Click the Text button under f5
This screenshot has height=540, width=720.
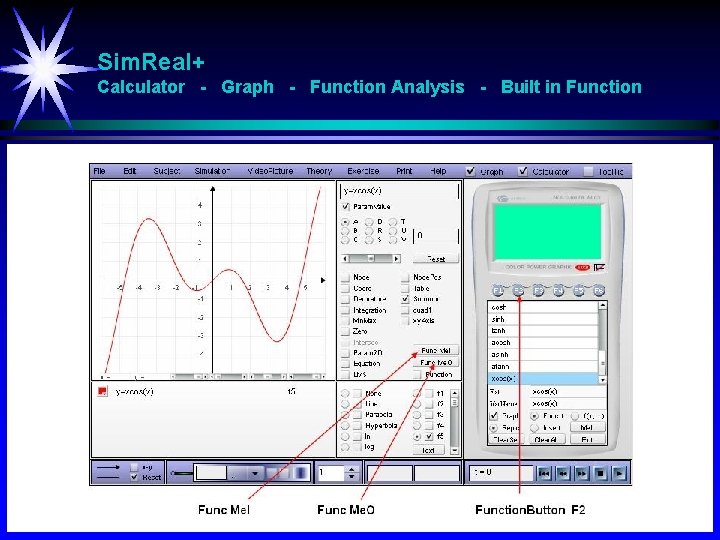(428, 450)
